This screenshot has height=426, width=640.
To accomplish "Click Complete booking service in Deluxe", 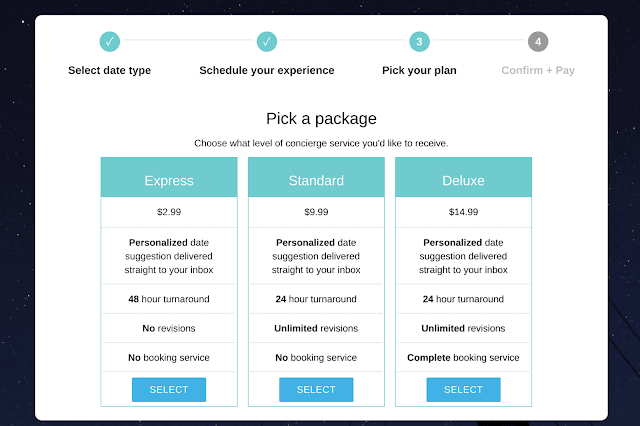I will pos(463,358).
